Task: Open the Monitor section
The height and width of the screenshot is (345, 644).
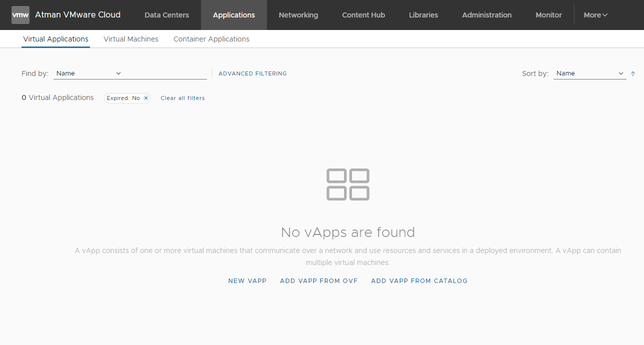Action: click(x=548, y=15)
